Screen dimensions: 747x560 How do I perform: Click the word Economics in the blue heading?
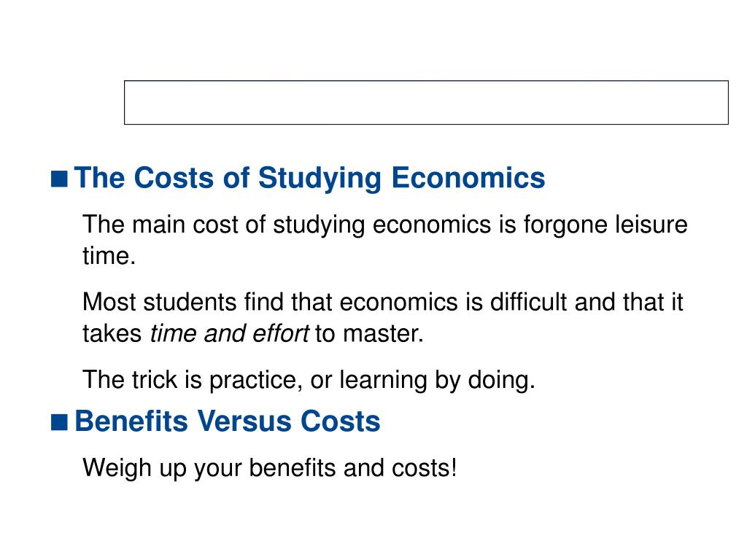tap(468, 178)
